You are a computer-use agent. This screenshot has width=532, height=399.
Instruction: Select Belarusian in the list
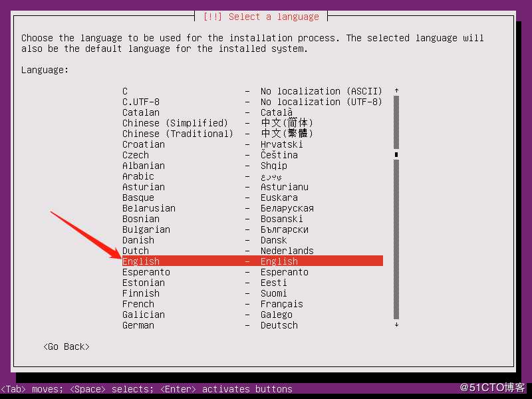click(253, 208)
